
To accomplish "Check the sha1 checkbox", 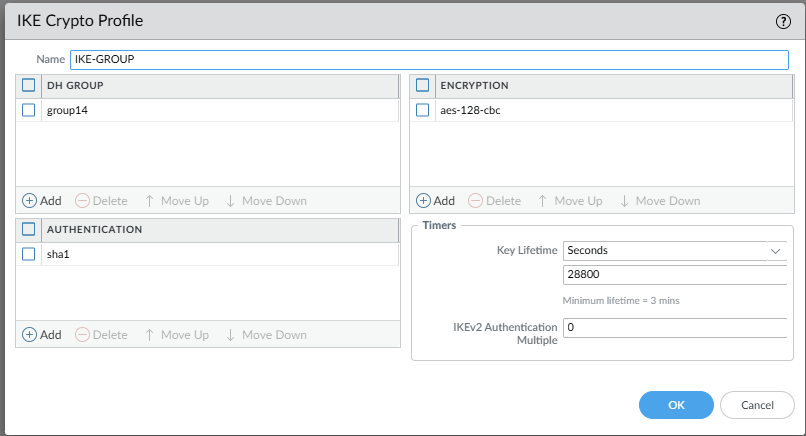I will point(29,254).
